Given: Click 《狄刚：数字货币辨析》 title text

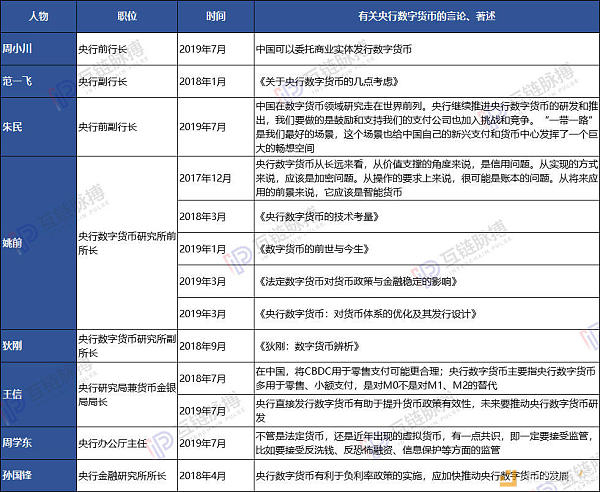Looking at the screenshot, I should [x=309, y=346].
